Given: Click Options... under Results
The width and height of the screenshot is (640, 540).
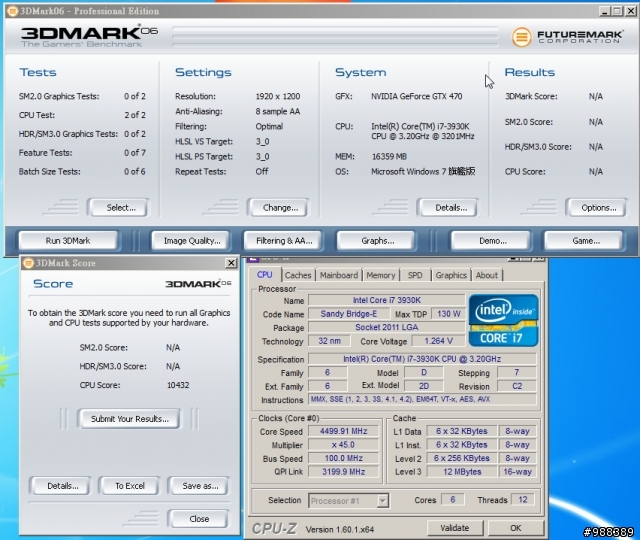Looking at the screenshot, I should tap(599, 208).
